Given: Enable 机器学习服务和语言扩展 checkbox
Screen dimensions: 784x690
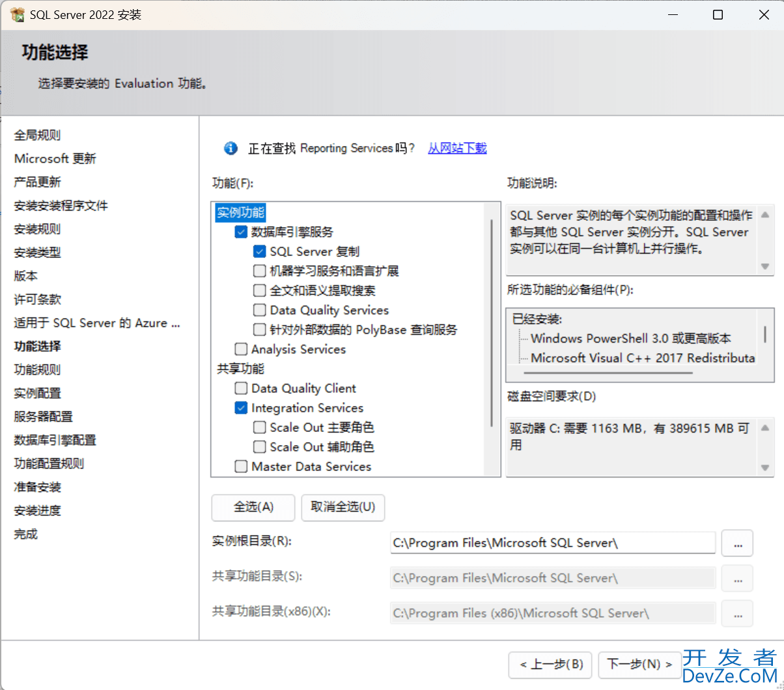Looking at the screenshot, I should point(259,271).
